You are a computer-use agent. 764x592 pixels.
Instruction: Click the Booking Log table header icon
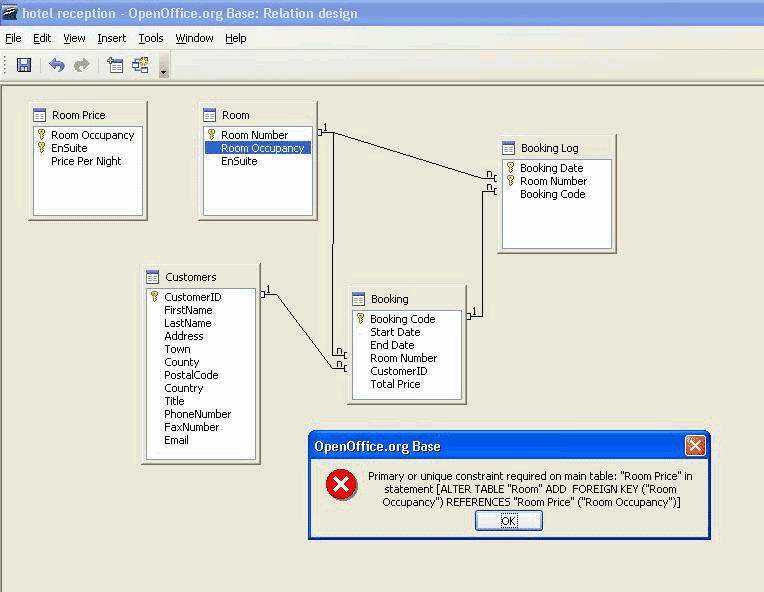pos(509,148)
